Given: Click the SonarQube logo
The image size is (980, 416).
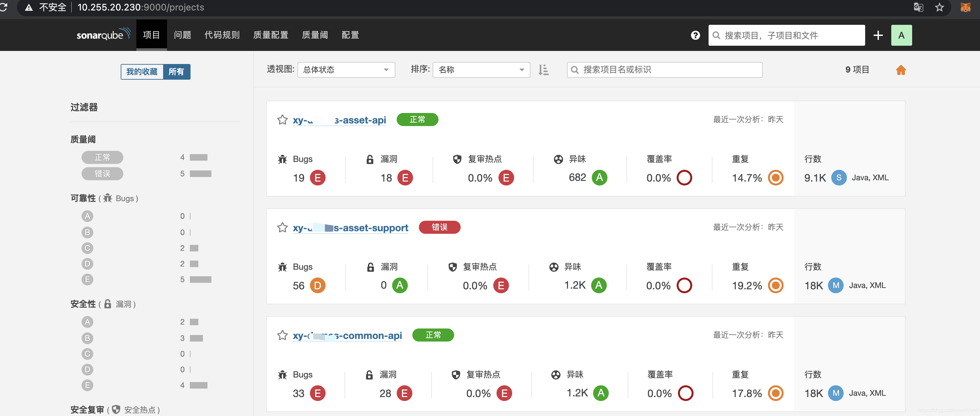Looking at the screenshot, I should pyautogui.click(x=103, y=34).
